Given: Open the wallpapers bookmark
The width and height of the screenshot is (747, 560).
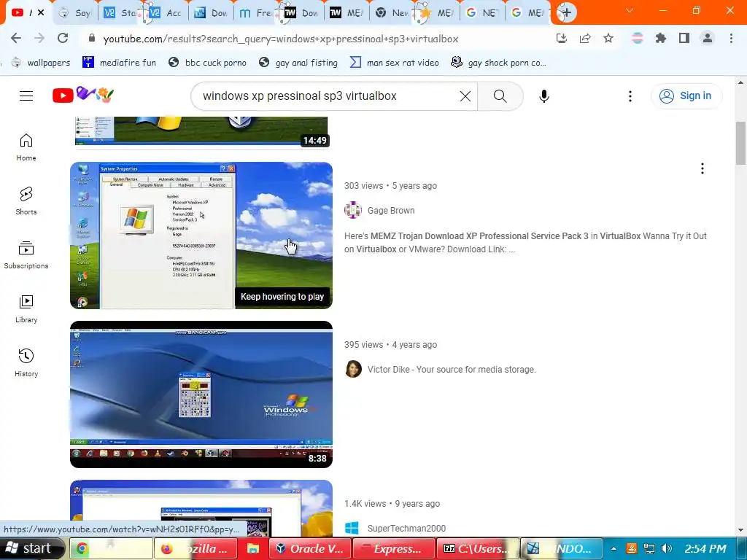Looking at the screenshot, I should point(41,63).
